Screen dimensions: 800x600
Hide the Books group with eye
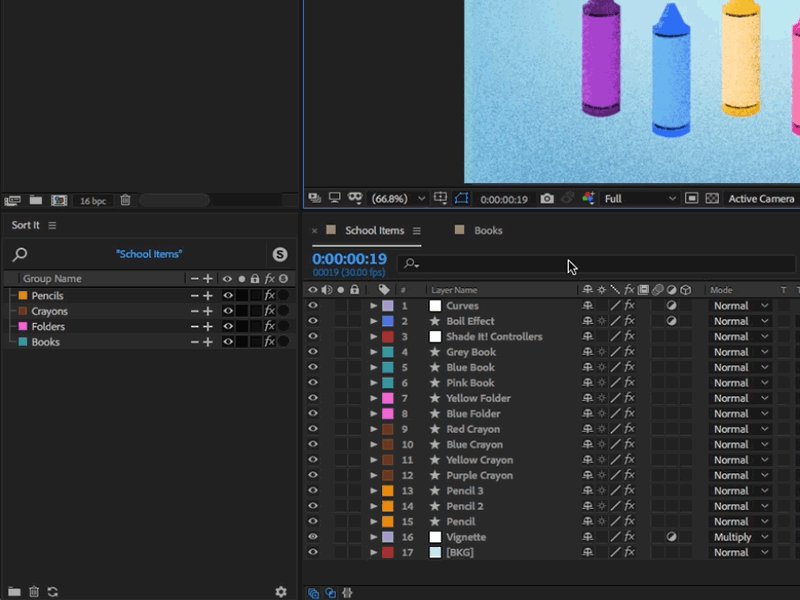click(x=228, y=342)
